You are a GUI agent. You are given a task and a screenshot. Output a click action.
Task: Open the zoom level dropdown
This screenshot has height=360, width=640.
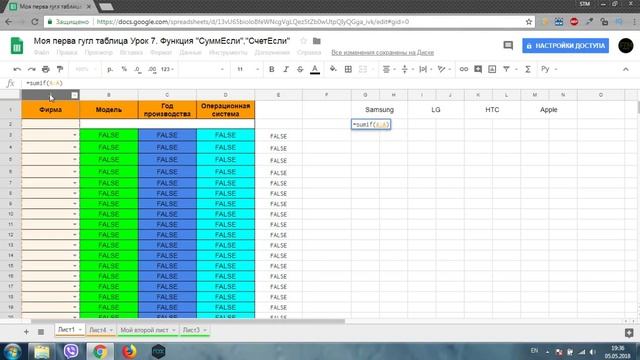point(86,69)
